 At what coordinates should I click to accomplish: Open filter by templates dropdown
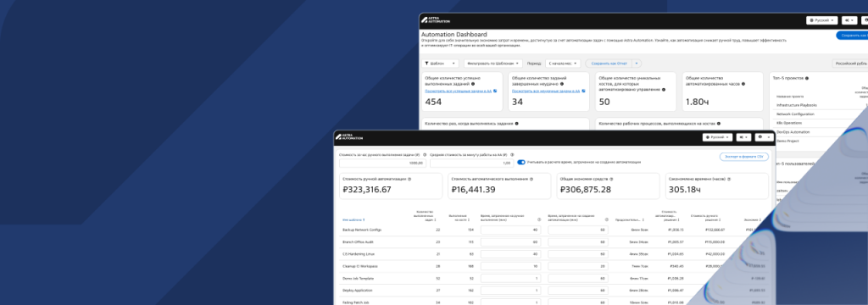coord(494,64)
